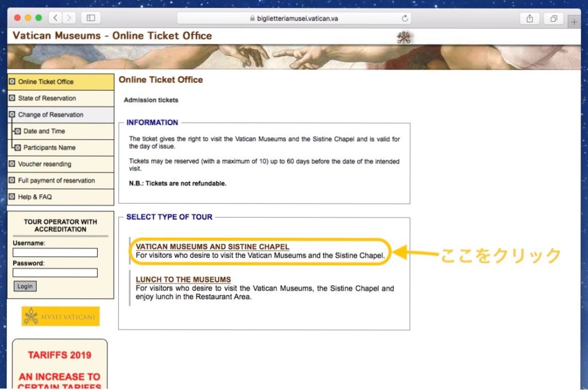588x390 pixels.
Task: Click the Vatican crest icon in the header
Action: pyautogui.click(x=404, y=37)
